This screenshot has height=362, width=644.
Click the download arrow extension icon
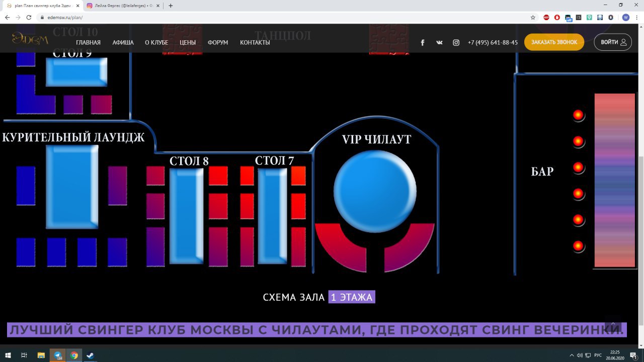611,17
